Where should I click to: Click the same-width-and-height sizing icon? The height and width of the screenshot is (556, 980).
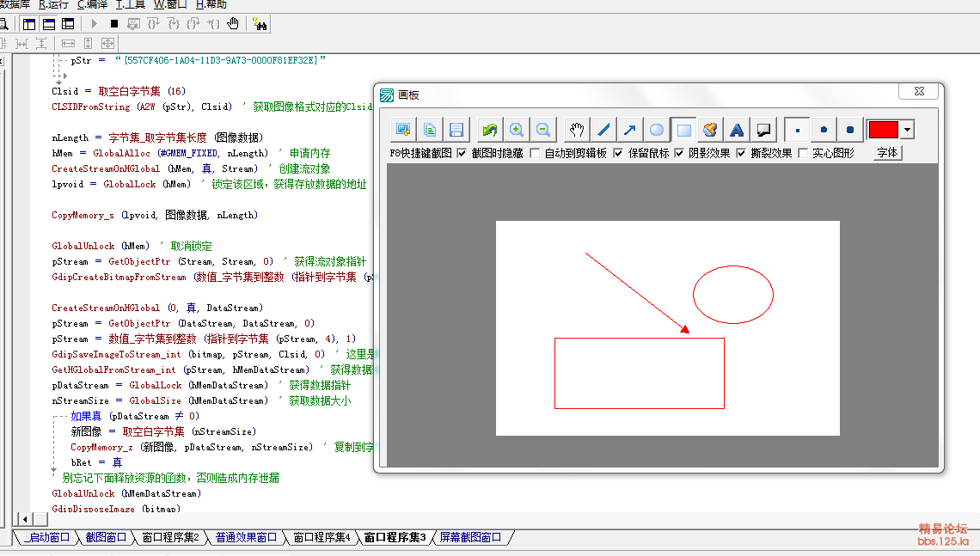pos(107,43)
